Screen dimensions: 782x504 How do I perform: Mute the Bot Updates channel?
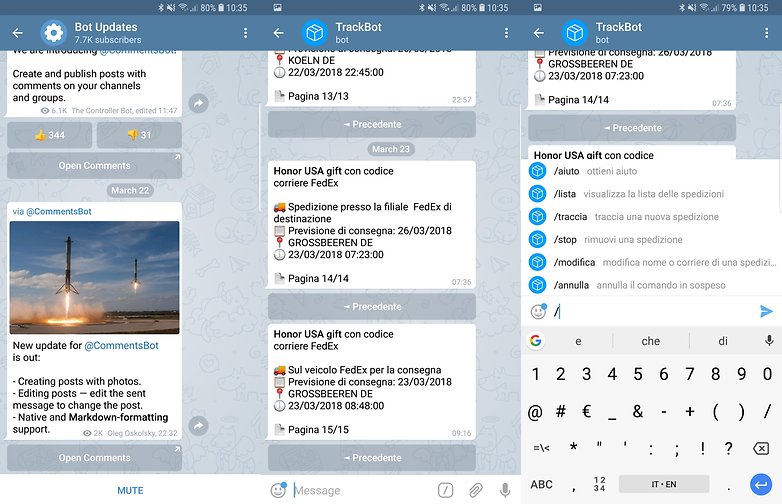click(130, 491)
